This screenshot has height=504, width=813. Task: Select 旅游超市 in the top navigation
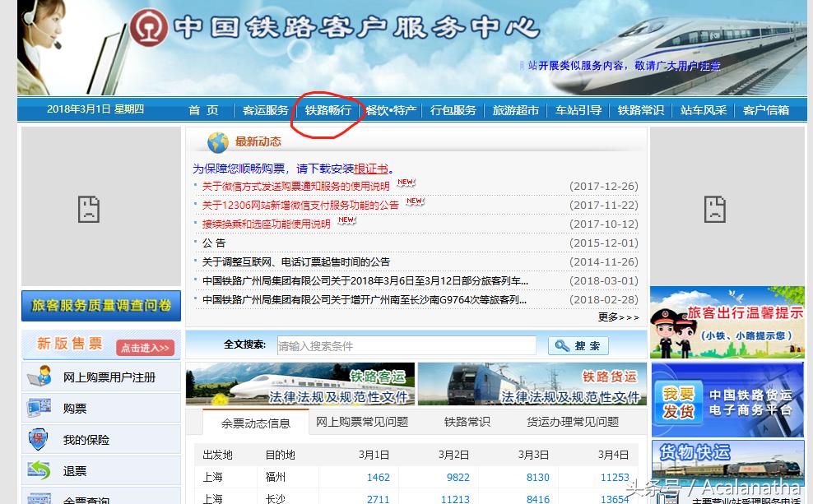click(514, 111)
